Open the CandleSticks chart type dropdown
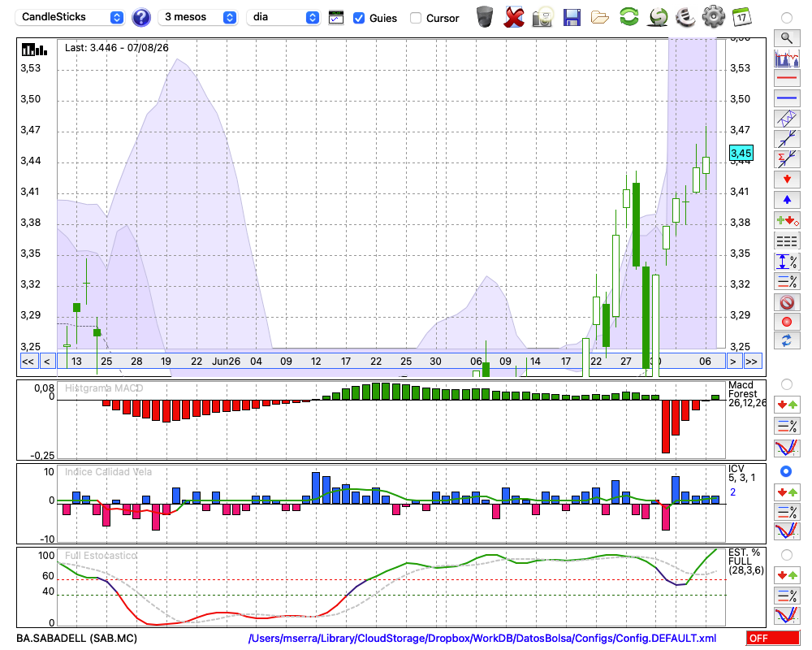 point(70,17)
